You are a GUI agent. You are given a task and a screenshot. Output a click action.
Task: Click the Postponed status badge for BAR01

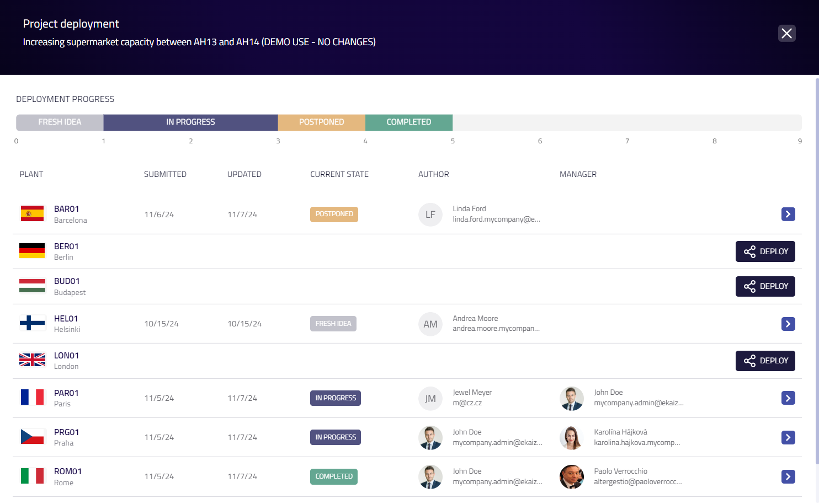(x=334, y=214)
